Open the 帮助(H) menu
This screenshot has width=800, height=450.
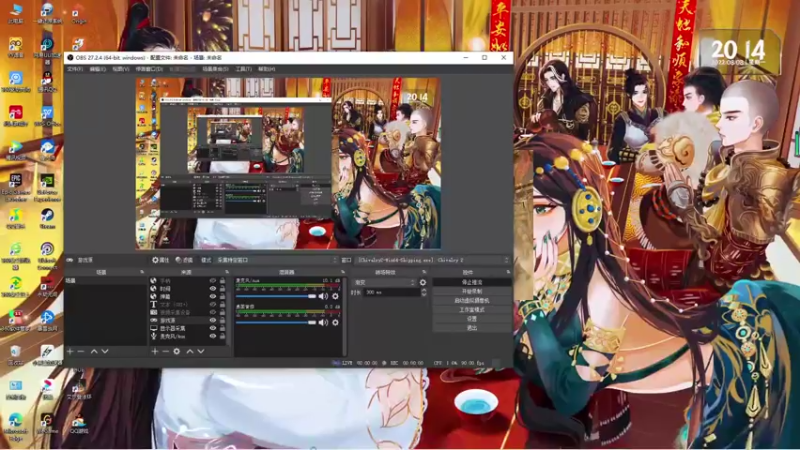tap(266, 69)
